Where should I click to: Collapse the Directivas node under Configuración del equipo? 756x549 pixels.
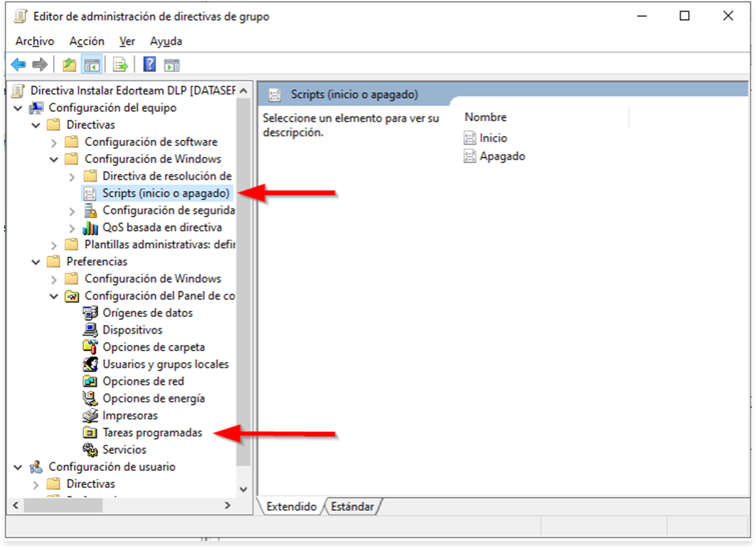[x=36, y=125]
